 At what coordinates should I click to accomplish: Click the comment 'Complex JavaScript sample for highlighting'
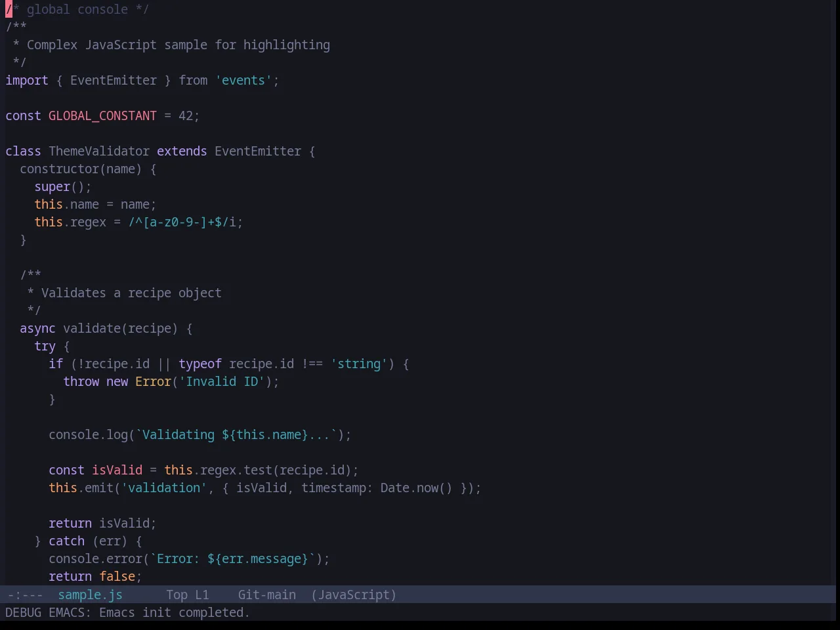178,45
